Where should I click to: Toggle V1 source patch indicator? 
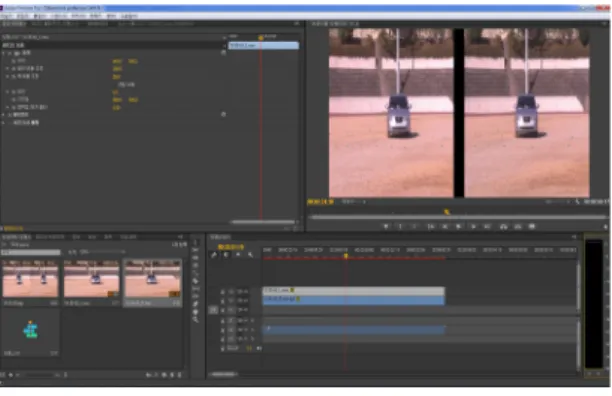click(213, 310)
